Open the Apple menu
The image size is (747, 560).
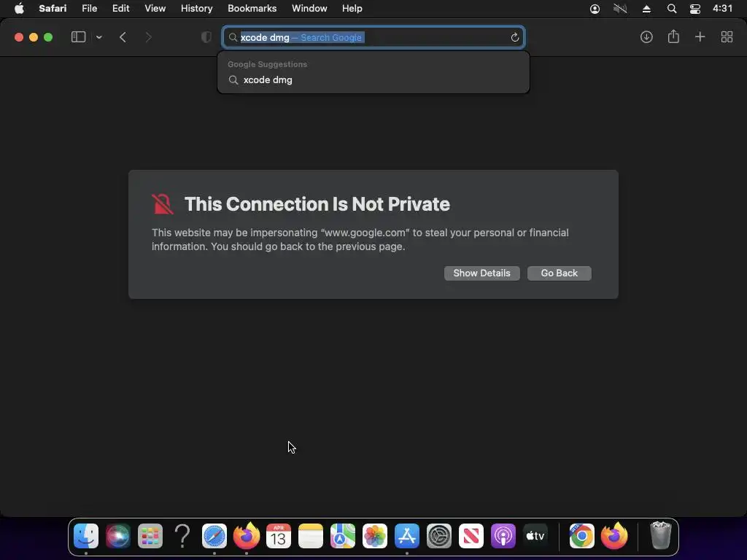pos(19,9)
